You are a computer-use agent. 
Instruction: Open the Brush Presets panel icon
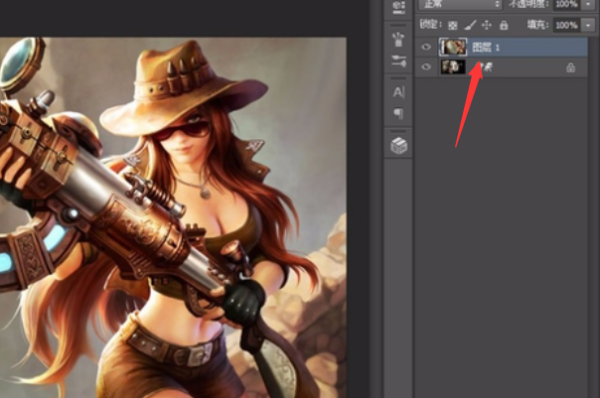[398, 39]
